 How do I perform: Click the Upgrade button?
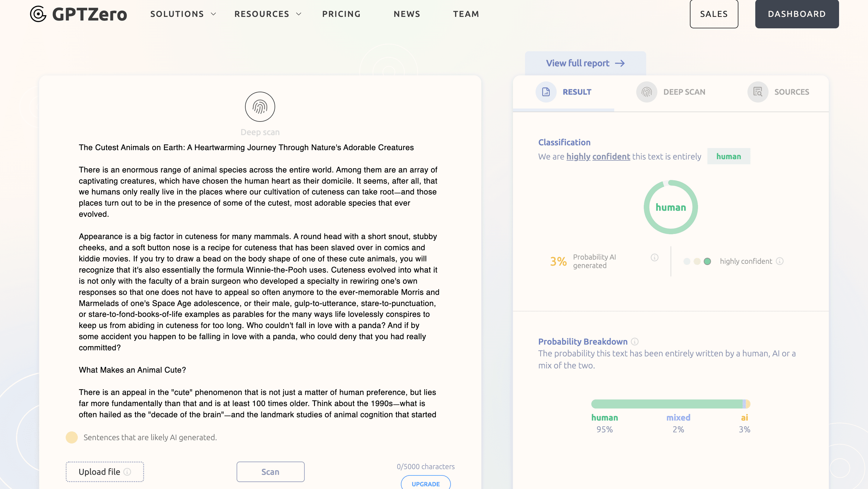point(426,484)
